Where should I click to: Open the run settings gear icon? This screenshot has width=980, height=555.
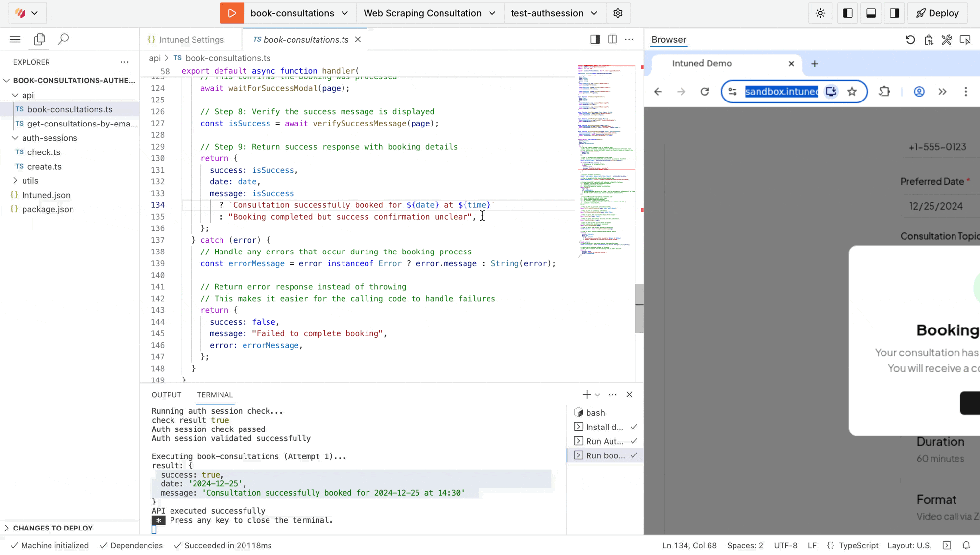coord(618,13)
